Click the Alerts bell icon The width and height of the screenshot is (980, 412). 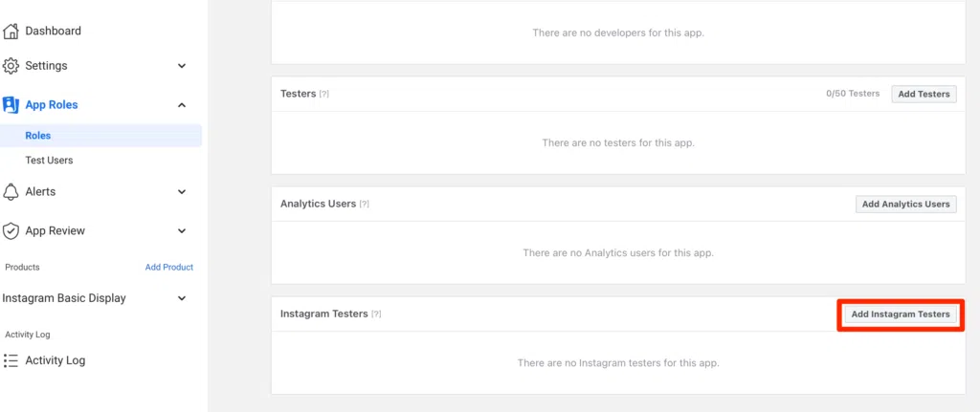[x=11, y=191]
